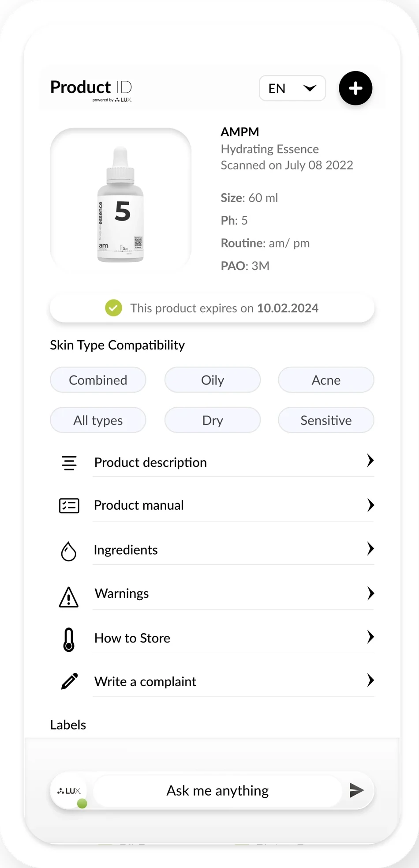Viewport: 419px width, 868px height.
Task: Toggle the Combined skin type chip
Action: coord(98,380)
